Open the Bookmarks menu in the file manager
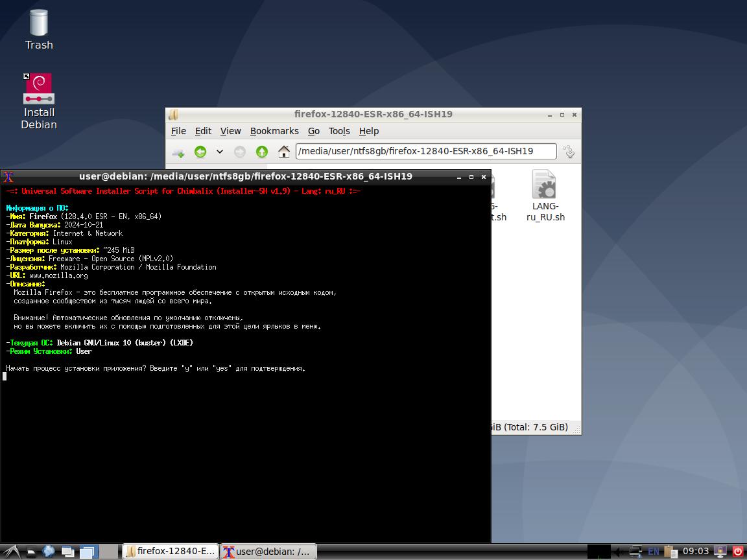 (274, 131)
